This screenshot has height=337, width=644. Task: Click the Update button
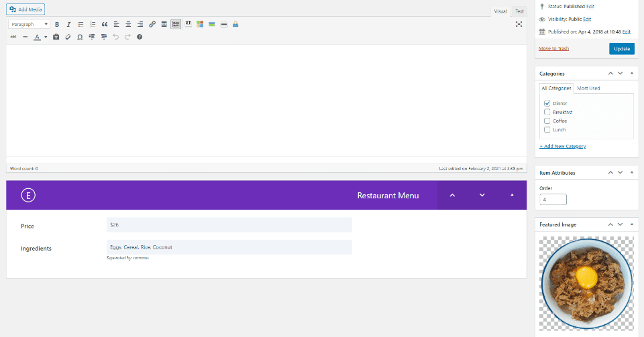pos(622,49)
